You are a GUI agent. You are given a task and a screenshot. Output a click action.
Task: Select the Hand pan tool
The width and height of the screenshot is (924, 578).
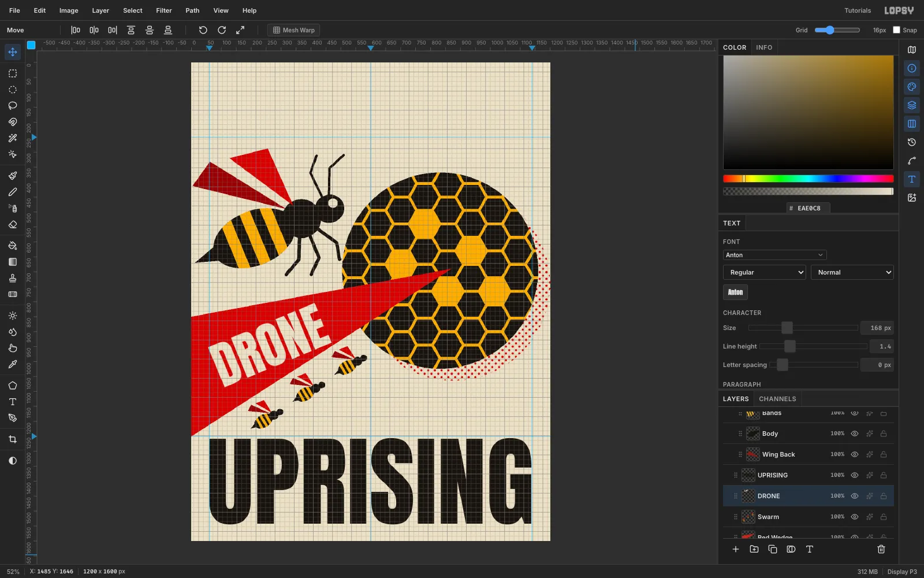pos(13,348)
